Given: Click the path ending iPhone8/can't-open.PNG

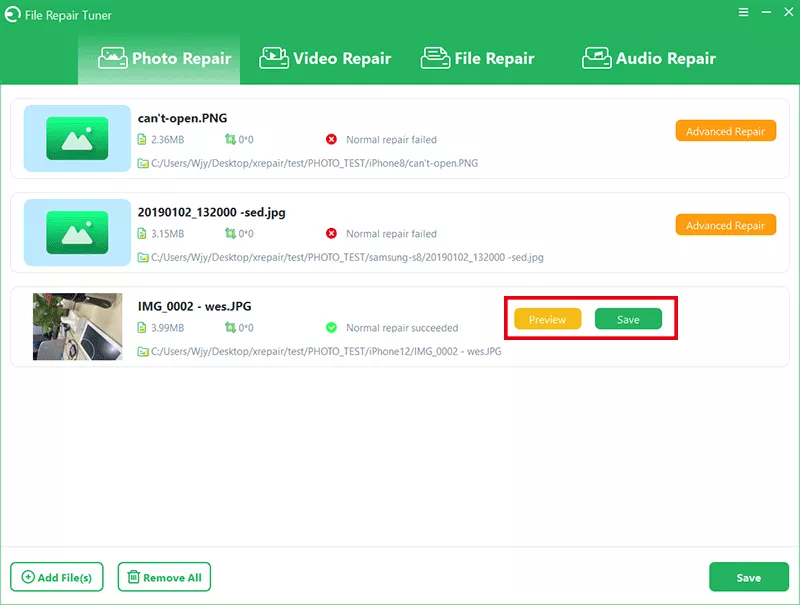Looking at the screenshot, I should coord(314,163).
